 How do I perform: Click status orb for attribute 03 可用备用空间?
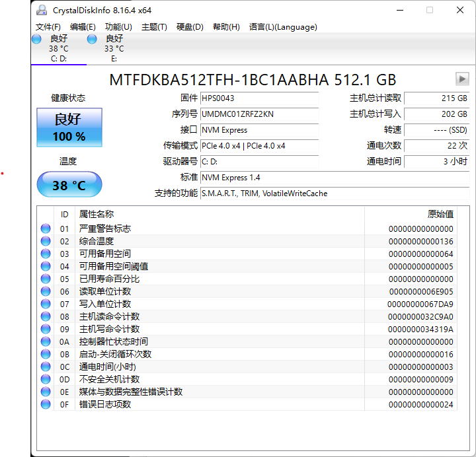(x=46, y=254)
